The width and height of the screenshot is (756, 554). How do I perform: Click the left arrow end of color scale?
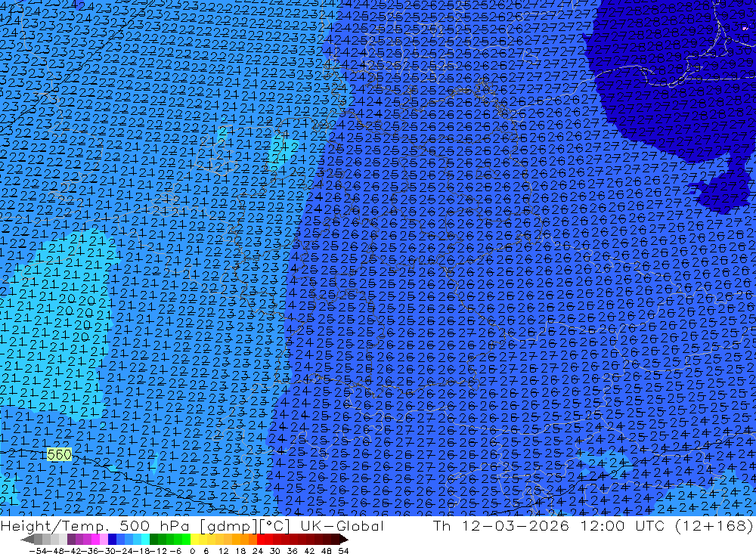[x=27, y=540]
